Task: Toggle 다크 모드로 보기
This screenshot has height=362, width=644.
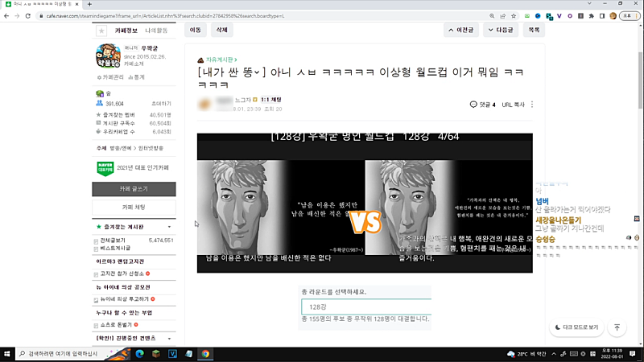Action: pyautogui.click(x=576, y=327)
